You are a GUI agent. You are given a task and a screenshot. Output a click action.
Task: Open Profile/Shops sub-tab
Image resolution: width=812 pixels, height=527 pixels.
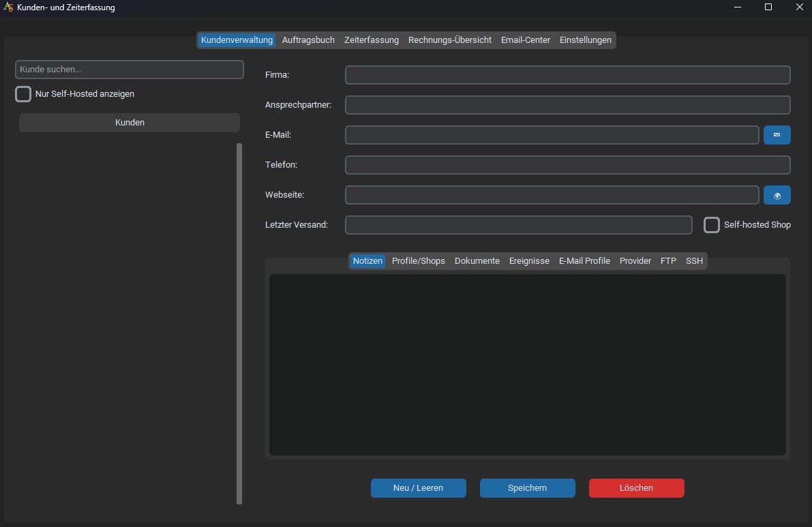click(x=419, y=261)
